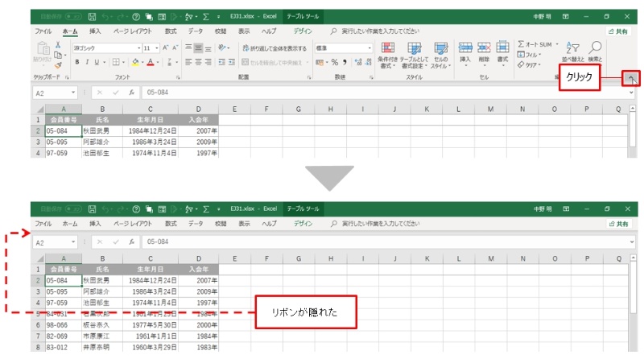
Task: Click the 削除 delete cells icon
Action: coord(484,52)
